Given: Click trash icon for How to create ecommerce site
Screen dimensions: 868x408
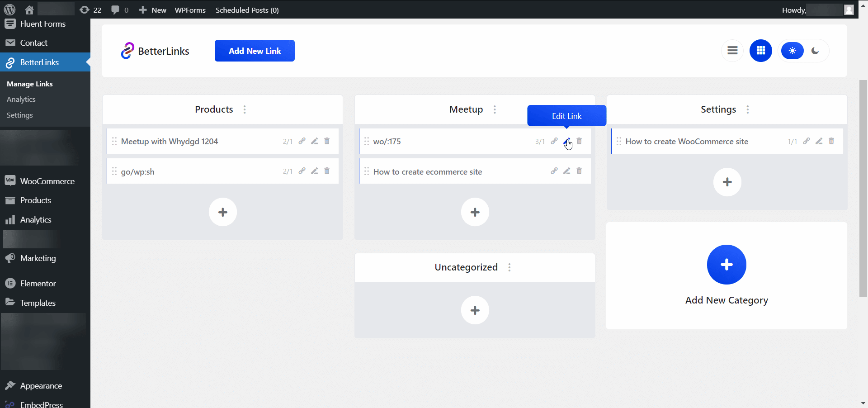Looking at the screenshot, I should coord(579,171).
